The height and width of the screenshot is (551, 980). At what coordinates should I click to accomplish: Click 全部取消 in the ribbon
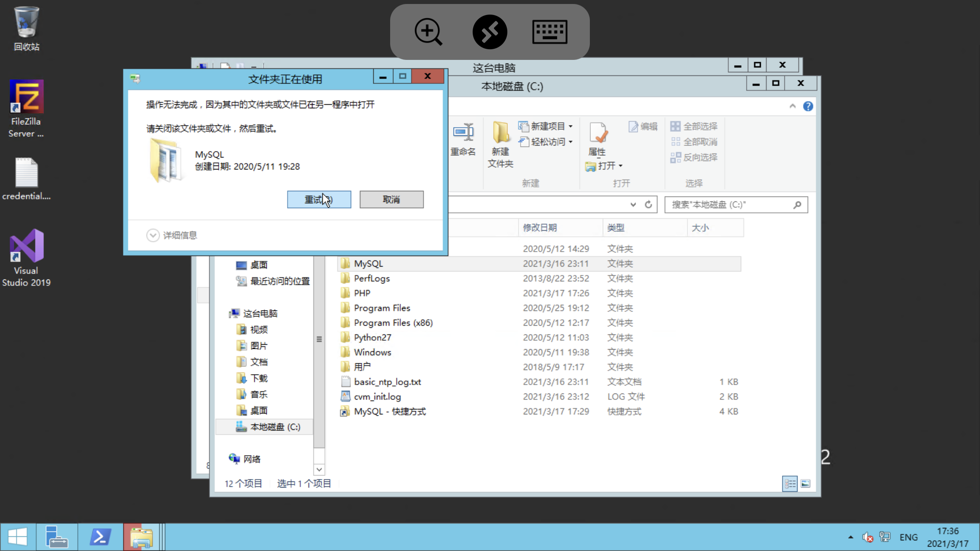coord(694,142)
